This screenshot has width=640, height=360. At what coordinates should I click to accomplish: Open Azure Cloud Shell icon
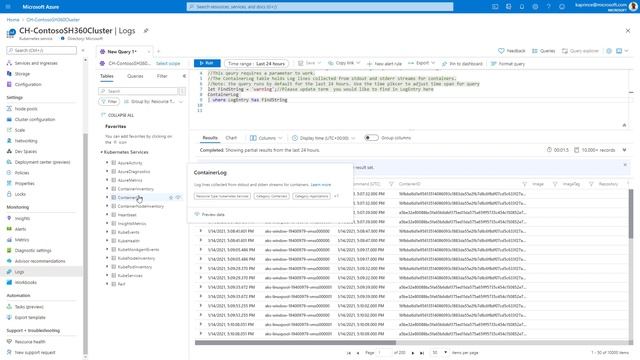(495, 7)
